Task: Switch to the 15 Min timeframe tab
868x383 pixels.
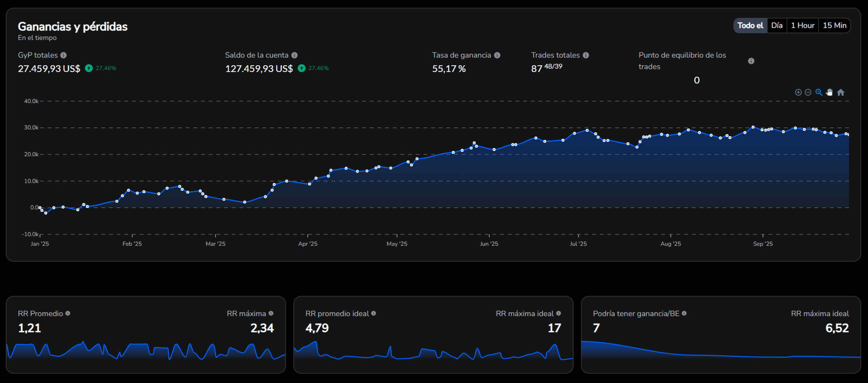Action: [x=834, y=25]
